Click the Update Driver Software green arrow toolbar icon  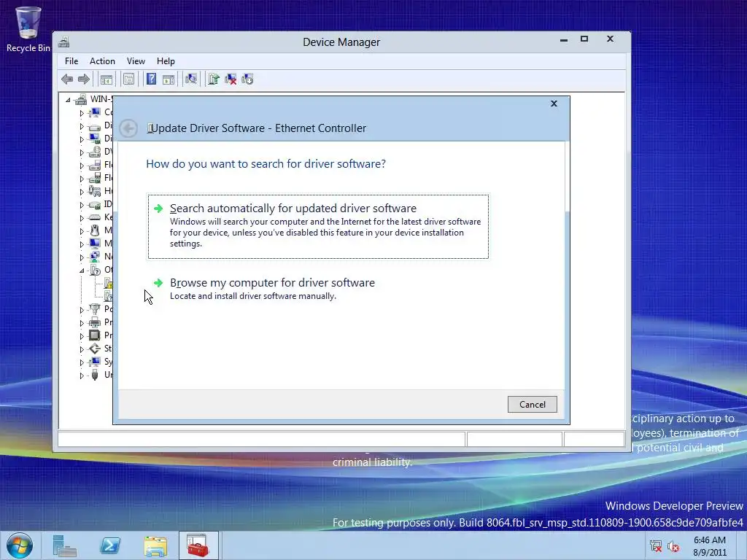pyautogui.click(x=214, y=79)
